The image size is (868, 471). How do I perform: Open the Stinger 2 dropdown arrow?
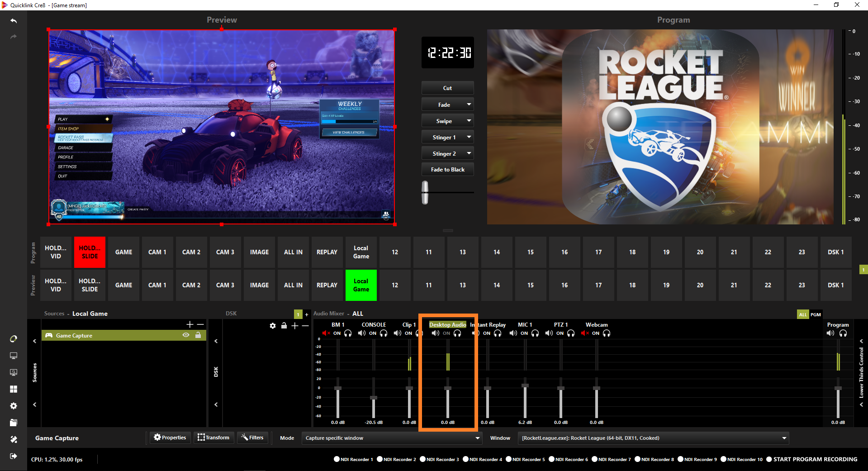click(469, 153)
